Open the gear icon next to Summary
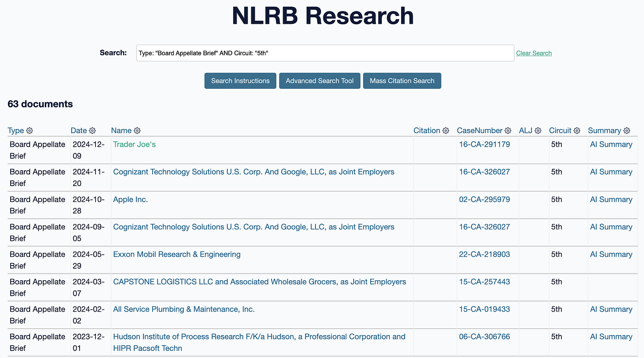Viewport: 644px width, 358px height. point(627,130)
